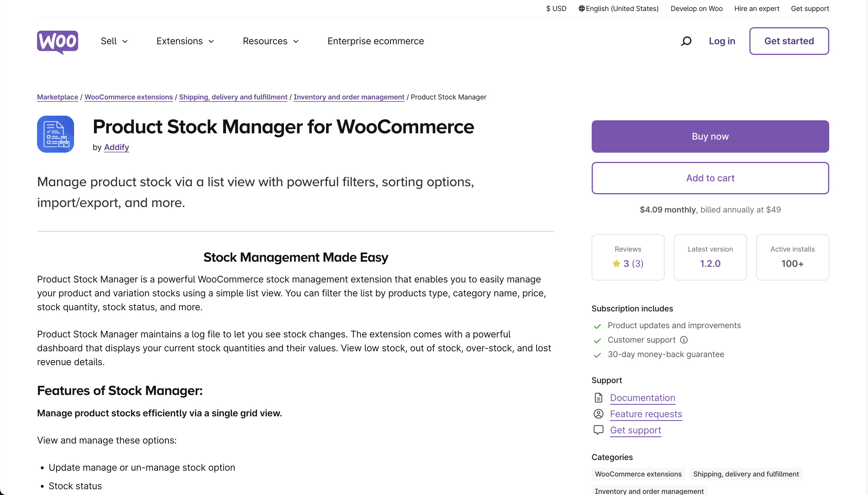
Task: Click the star in the Reviews box
Action: pos(616,263)
